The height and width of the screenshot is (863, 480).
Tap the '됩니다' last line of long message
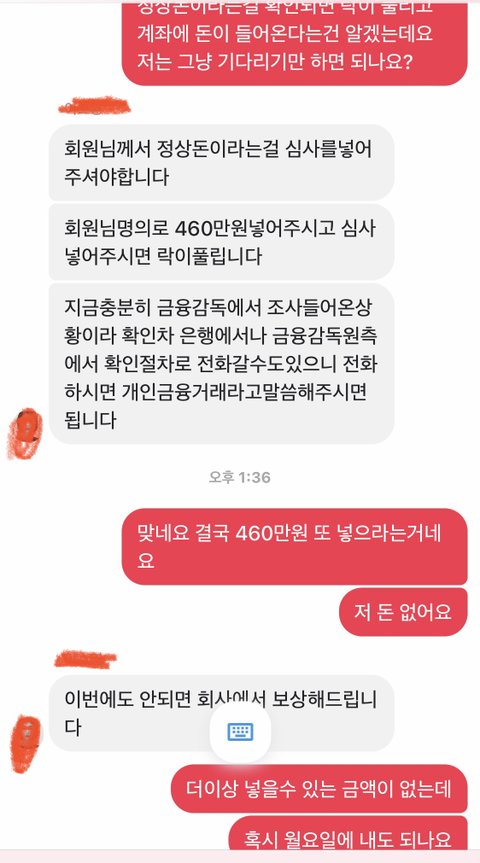[x=90, y=420]
